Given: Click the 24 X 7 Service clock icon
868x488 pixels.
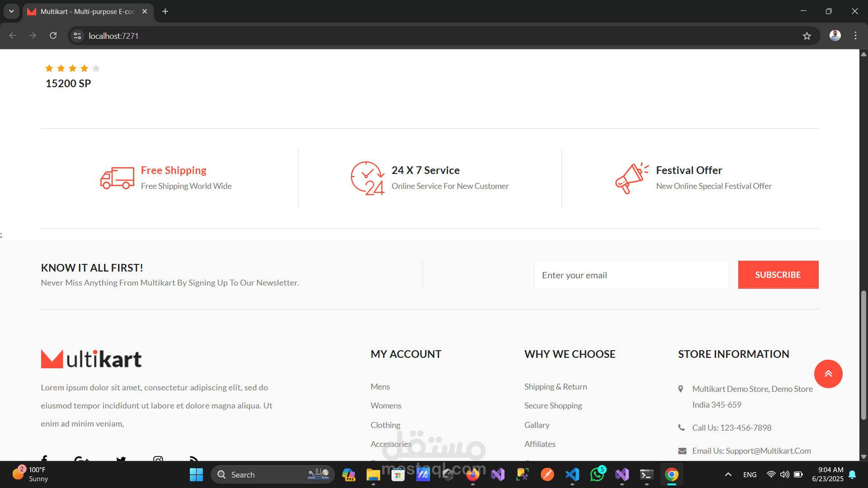Looking at the screenshot, I should (368, 178).
